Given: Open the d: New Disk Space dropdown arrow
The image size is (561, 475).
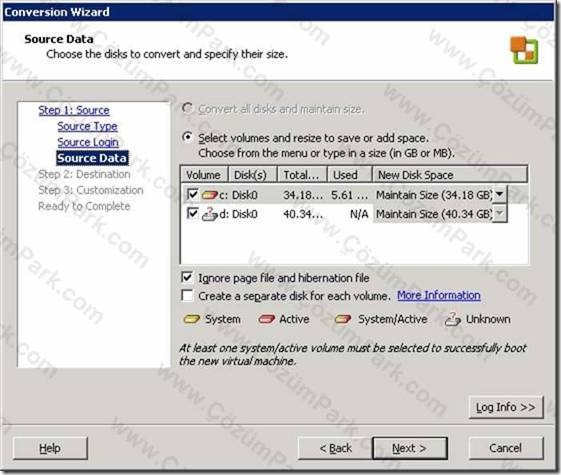Looking at the screenshot, I should [x=500, y=214].
